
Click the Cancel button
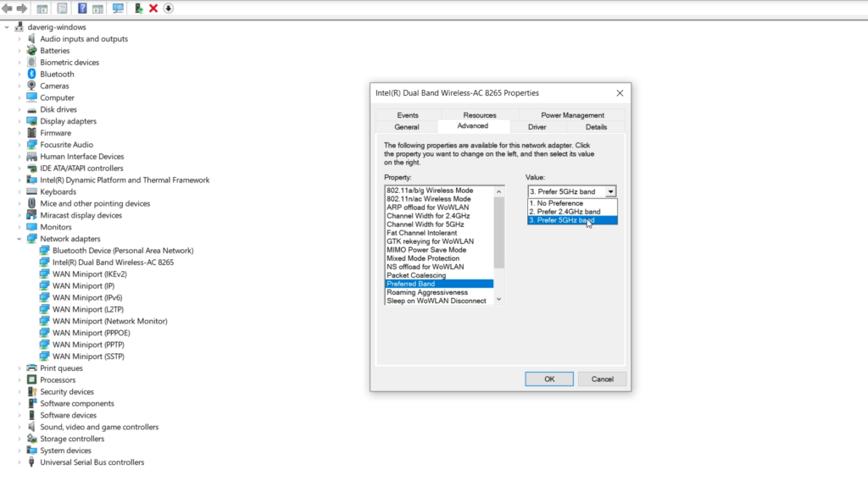tap(603, 379)
